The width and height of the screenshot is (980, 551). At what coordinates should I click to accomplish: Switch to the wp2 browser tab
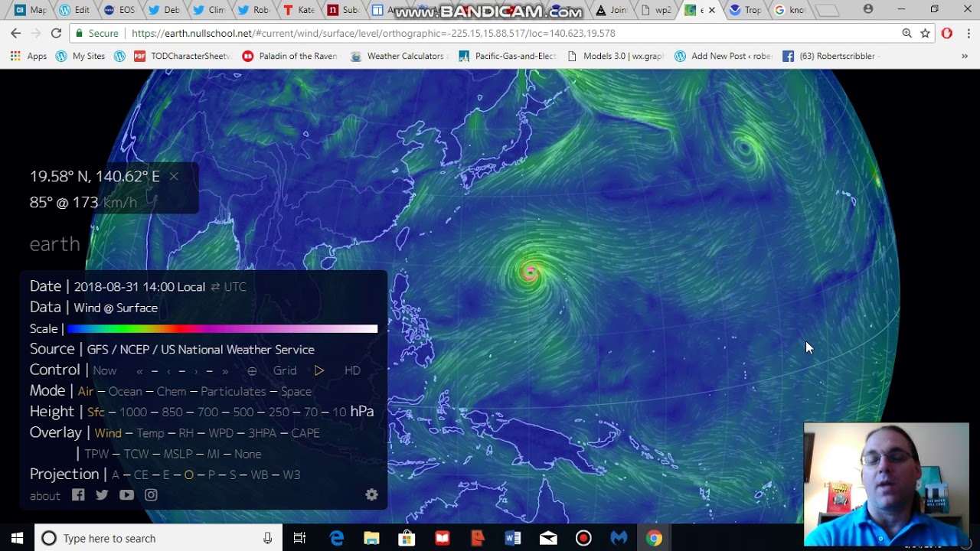click(x=657, y=10)
